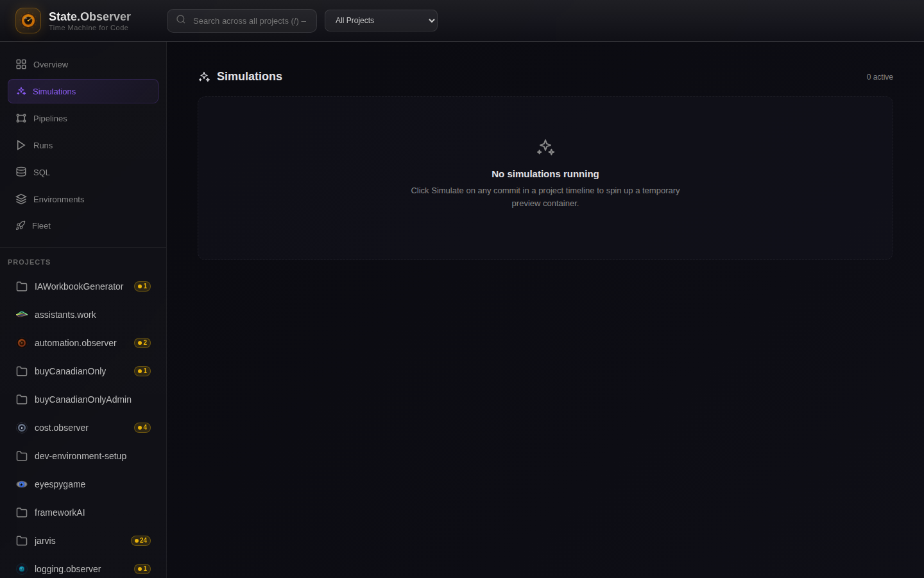This screenshot has width=924, height=578.
Task: Go to the Fleet section
Action: point(83,225)
